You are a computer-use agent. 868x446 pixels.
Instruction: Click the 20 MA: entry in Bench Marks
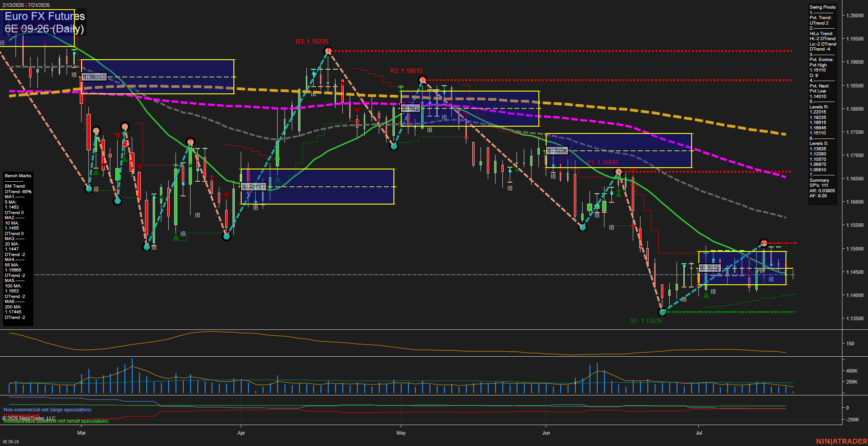pyautogui.click(x=12, y=244)
